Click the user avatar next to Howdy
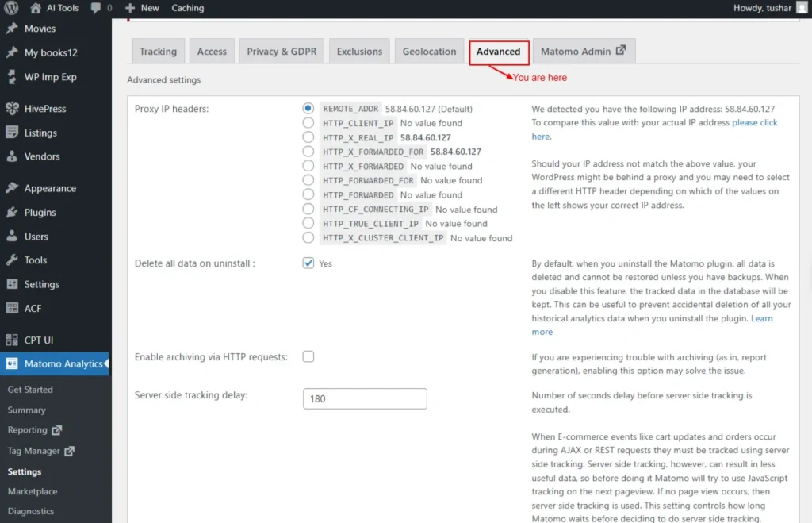 (x=801, y=8)
